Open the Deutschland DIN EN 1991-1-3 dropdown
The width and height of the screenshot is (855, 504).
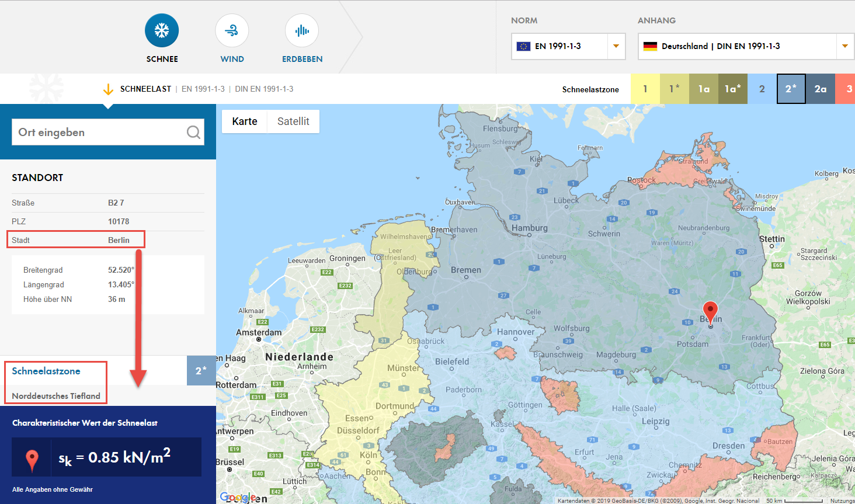tap(746, 46)
